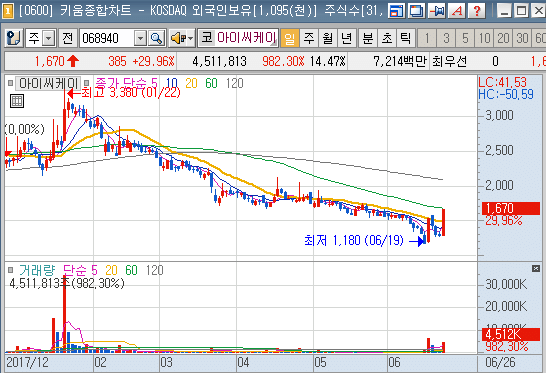The height and width of the screenshot is (373, 546).
Task: Toggle the small box next to 거래량 legend
Action: [x=10, y=270]
